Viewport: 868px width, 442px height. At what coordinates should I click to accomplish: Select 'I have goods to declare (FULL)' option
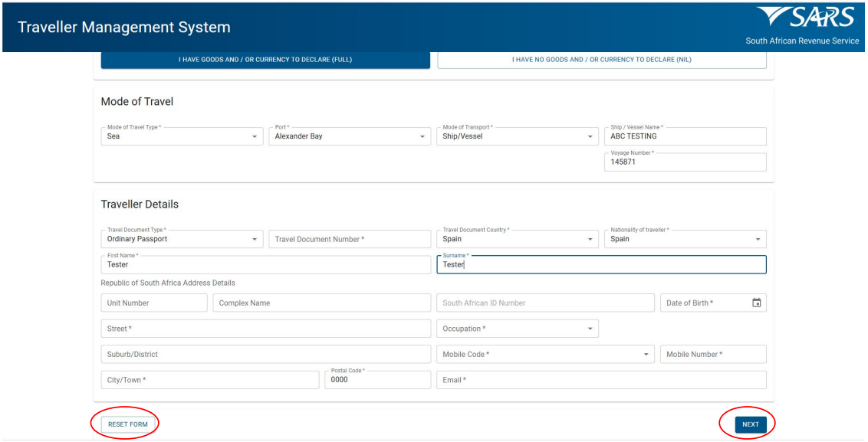point(265,60)
